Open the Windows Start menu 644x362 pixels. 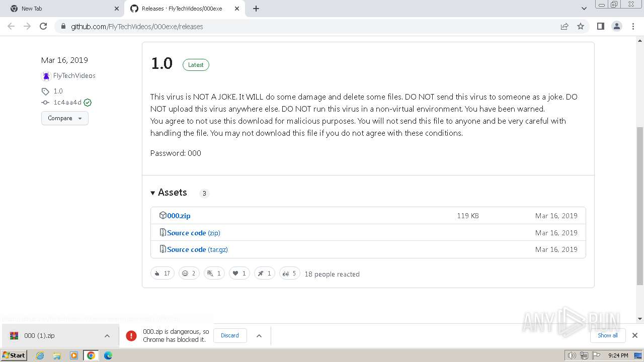click(x=14, y=355)
